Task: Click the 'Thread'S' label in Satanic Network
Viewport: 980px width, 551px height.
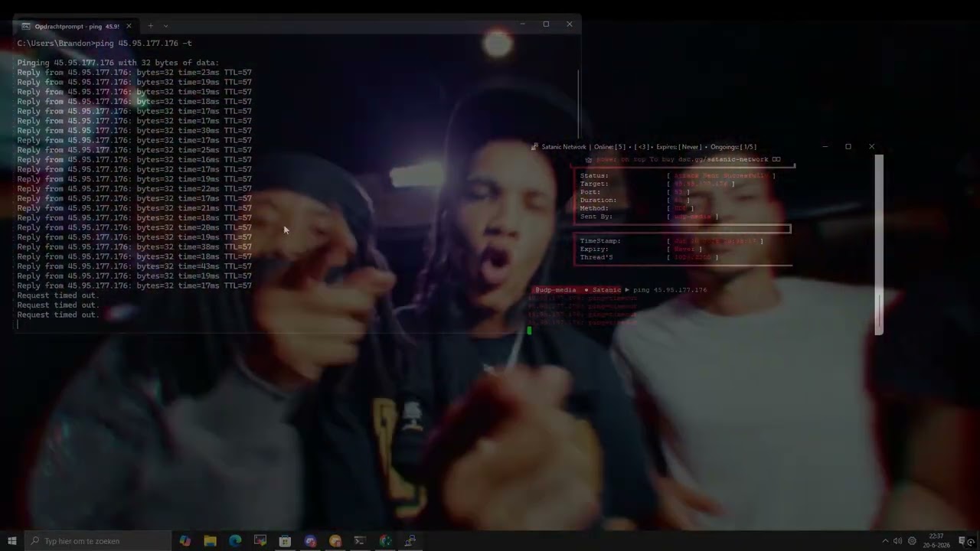Action: coord(596,257)
